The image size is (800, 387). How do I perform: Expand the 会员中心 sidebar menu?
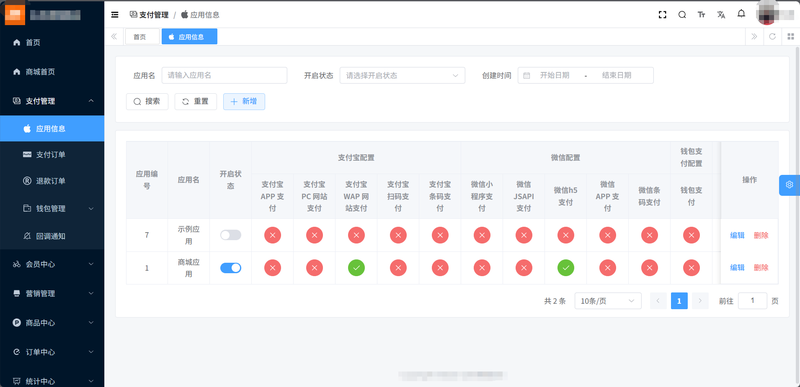[x=52, y=264]
